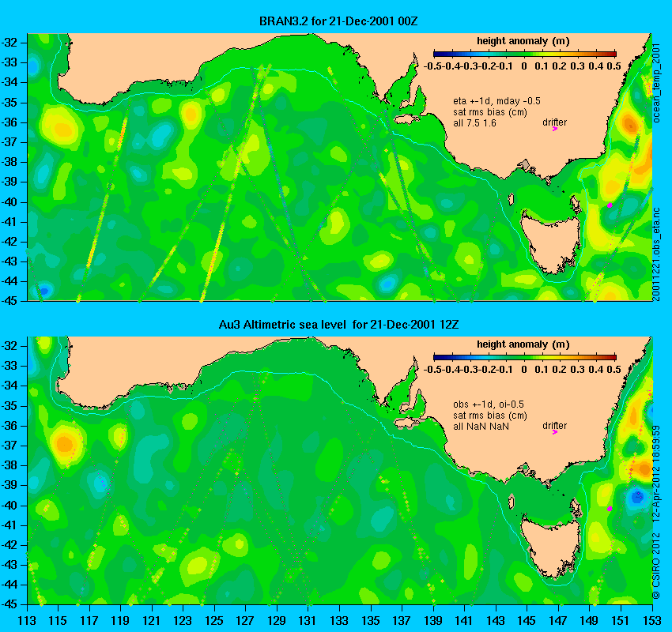Click the top panel latitude label "-32"
Image resolution: width=672 pixels, height=632 pixels.
tap(9, 43)
